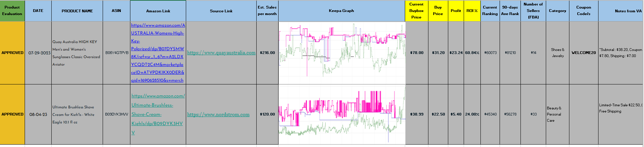
Task: Select the Shoes & Jewelry category cell
Action: (x=557, y=53)
